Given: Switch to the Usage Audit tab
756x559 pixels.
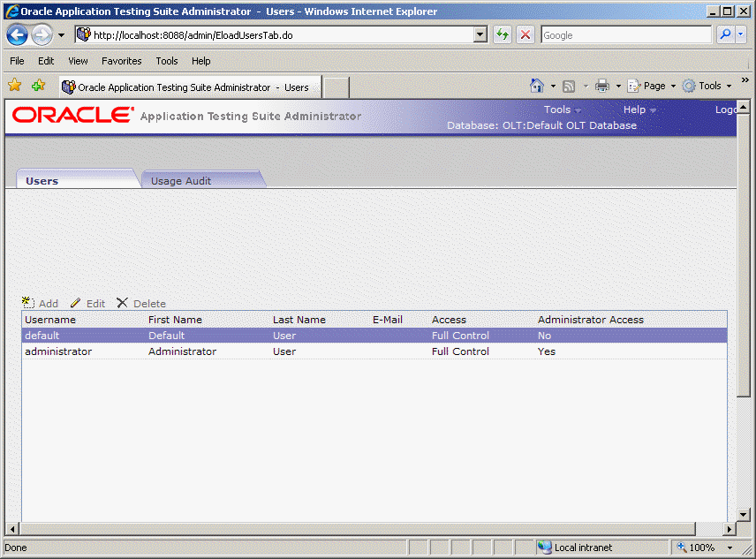Looking at the screenshot, I should pos(202,178).
